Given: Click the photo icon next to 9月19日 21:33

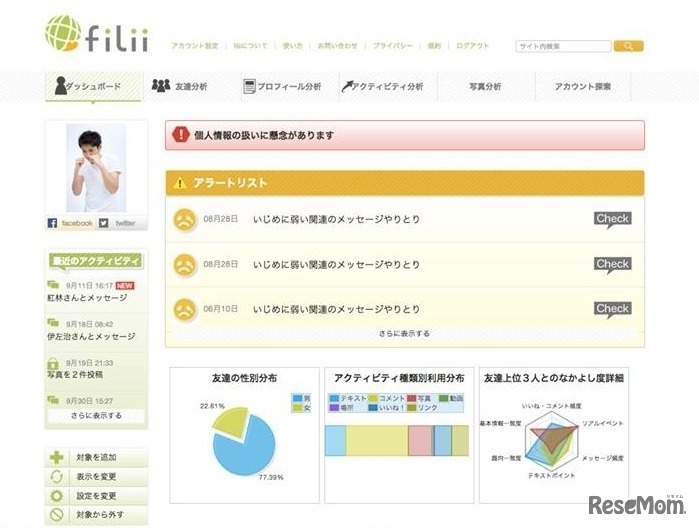Looking at the screenshot, I should (x=53, y=362).
